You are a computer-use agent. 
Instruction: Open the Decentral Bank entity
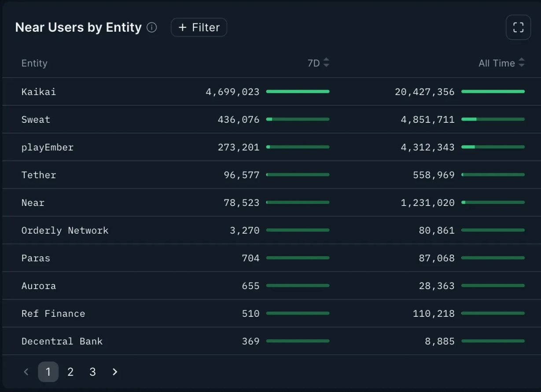click(62, 341)
